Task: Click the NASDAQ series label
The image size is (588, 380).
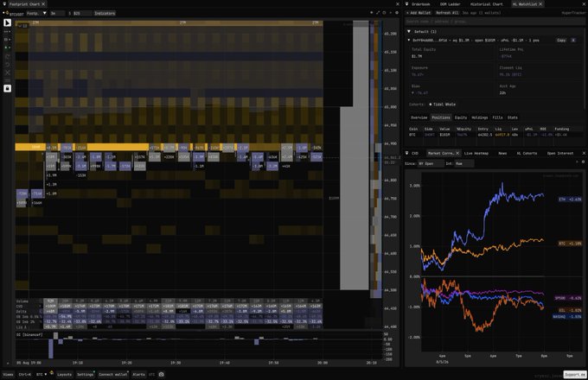Action: point(567,317)
